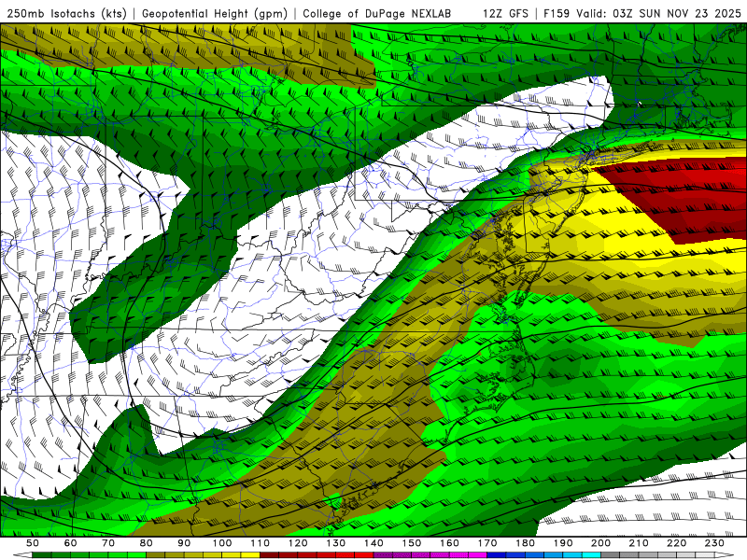The height and width of the screenshot is (560, 747).
Task: Click the legend value 200
Action: point(600,543)
